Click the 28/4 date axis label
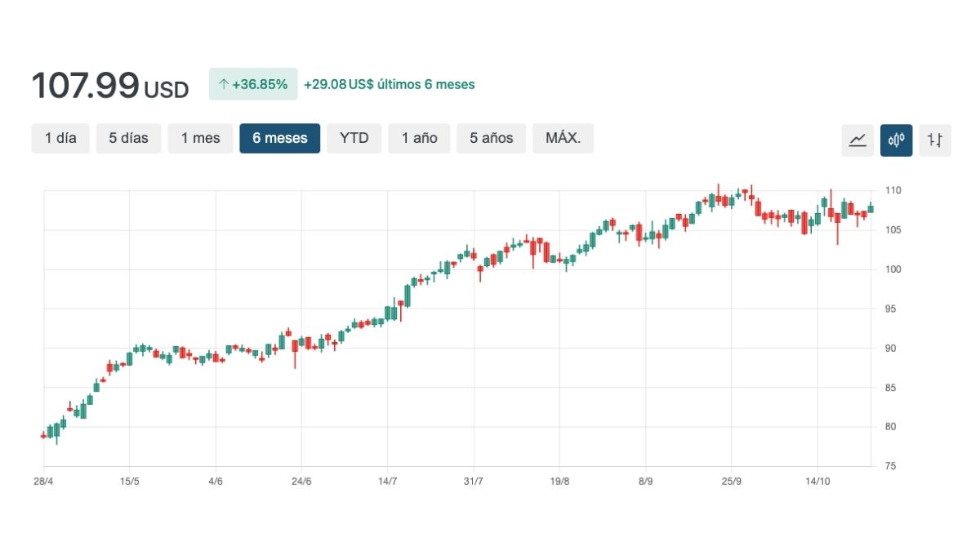The width and height of the screenshot is (980, 551). (43, 481)
